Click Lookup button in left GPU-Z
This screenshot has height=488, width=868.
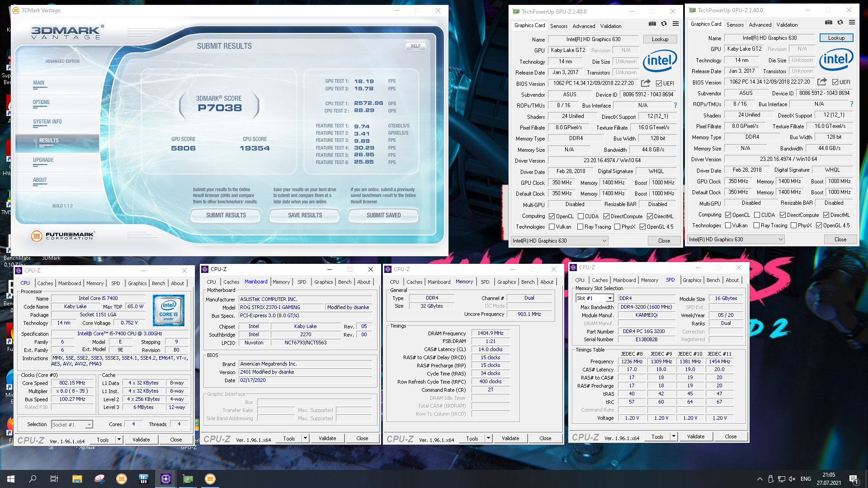pos(660,39)
